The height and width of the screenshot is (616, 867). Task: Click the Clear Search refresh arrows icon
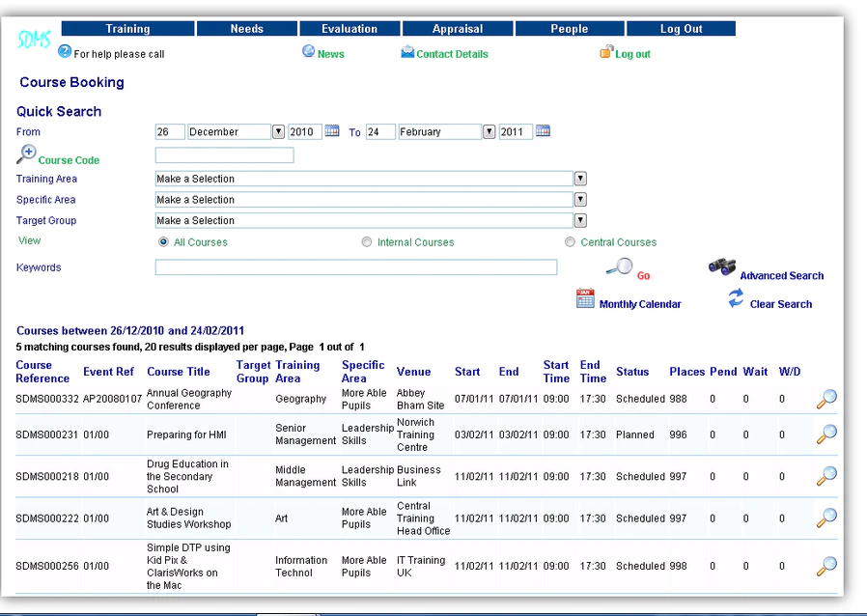tap(736, 298)
